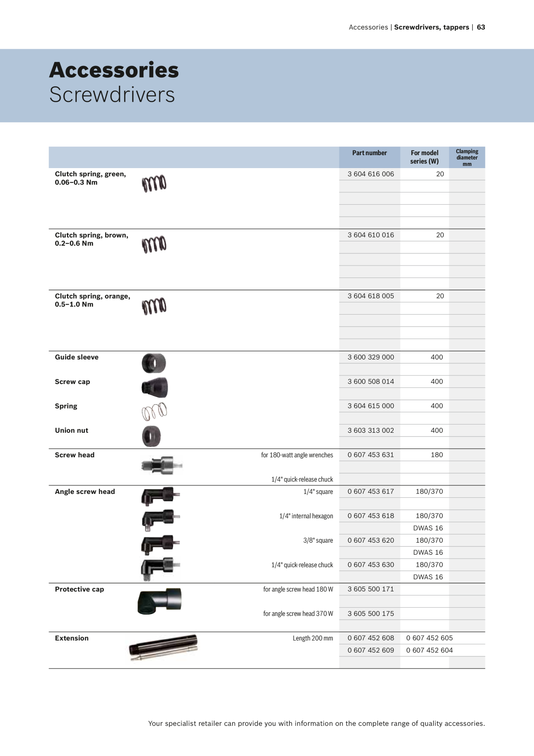Click the specialist retailer footer note

[x=317, y=724]
